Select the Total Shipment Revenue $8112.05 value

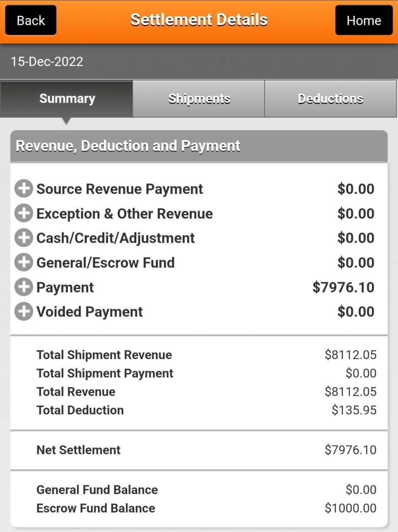coord(350,355)
